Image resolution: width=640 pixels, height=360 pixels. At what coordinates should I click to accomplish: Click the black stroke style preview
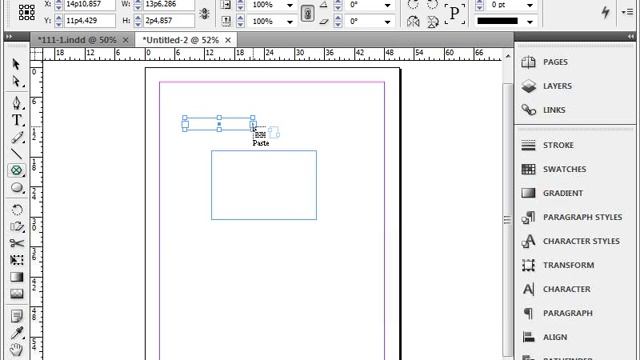(x=498, y=21)
